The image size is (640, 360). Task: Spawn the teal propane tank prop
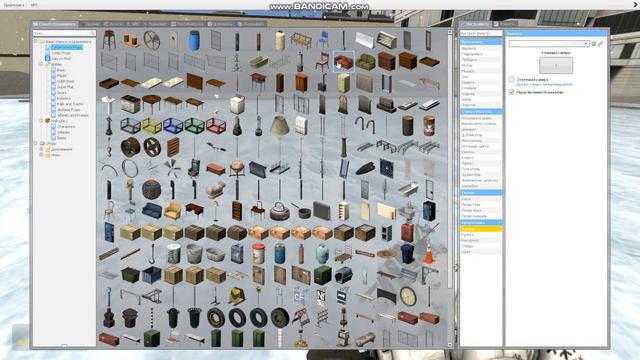[322, 253]
